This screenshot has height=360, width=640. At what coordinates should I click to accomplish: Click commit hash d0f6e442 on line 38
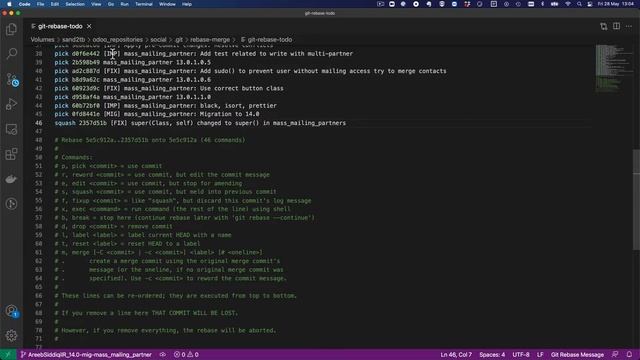[x=86, y=53]
